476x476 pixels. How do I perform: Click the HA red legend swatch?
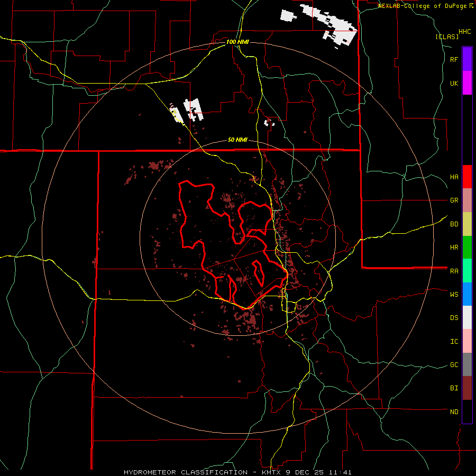467,177
